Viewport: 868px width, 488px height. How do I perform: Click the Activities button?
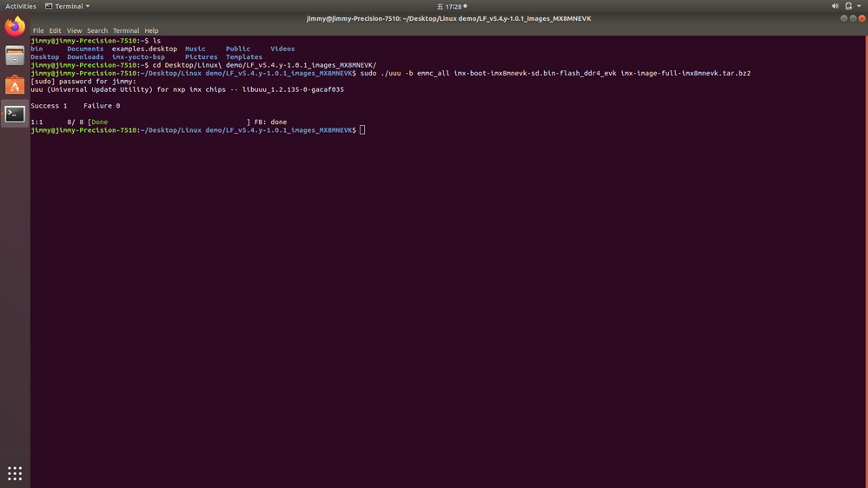click(21, 6)
